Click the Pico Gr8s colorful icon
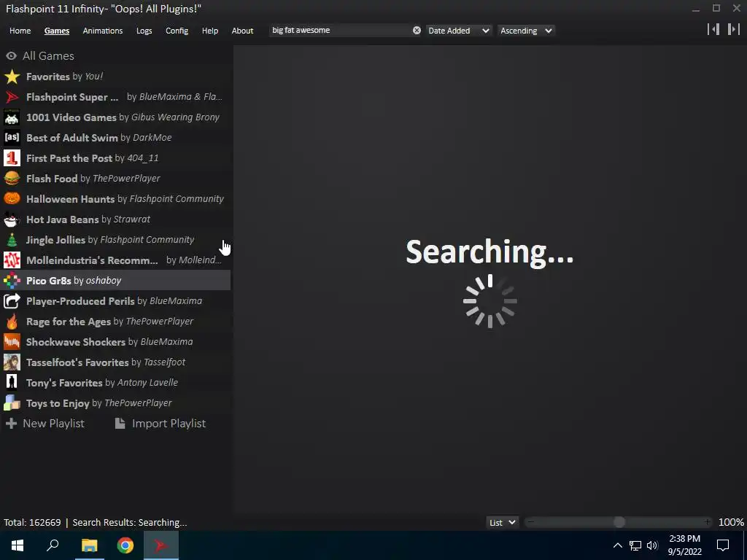Image resolution: width=747 pixels, height=560 pixels. coord(12,281)
